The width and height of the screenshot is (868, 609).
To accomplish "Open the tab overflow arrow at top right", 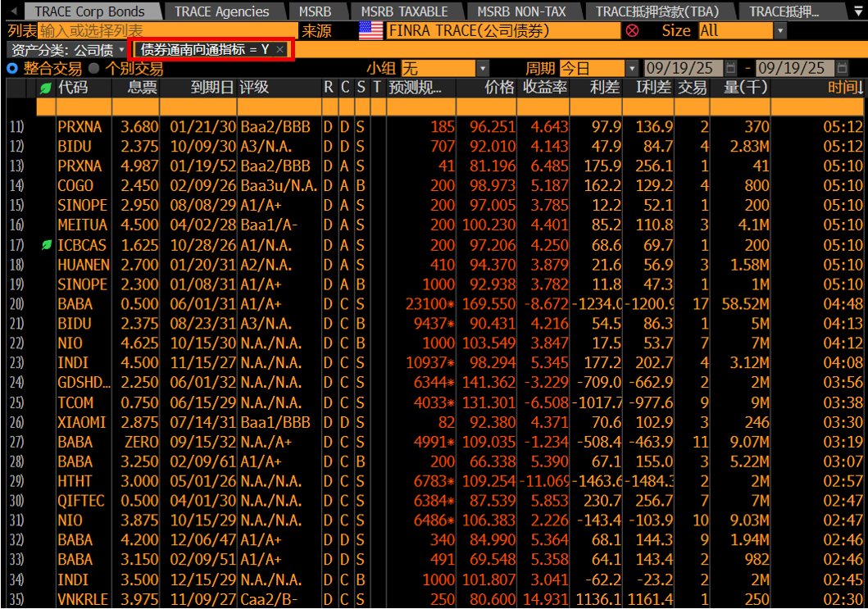I will [858, 11].
